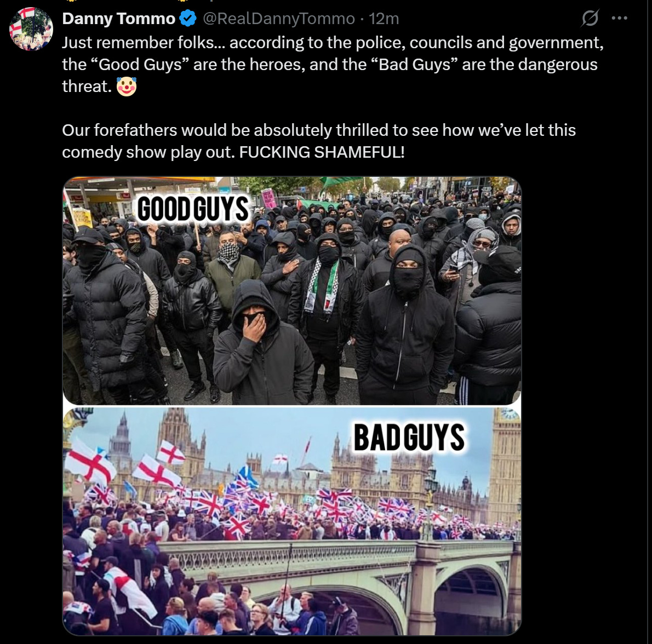The height and width of the screenshot is (644, 652).
Task: Click the clown face emoji
Action: point(127,87)
